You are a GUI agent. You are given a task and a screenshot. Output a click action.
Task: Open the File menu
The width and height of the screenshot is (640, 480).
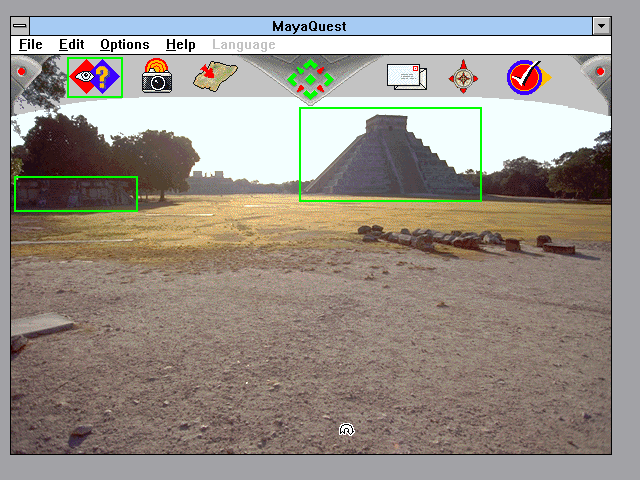[x=31, y=44]
